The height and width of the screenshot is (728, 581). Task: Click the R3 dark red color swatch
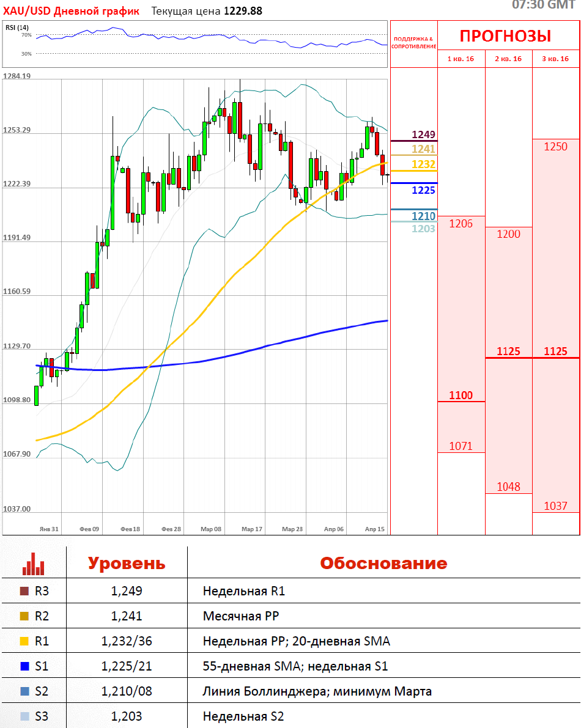[x=24, y=591]
